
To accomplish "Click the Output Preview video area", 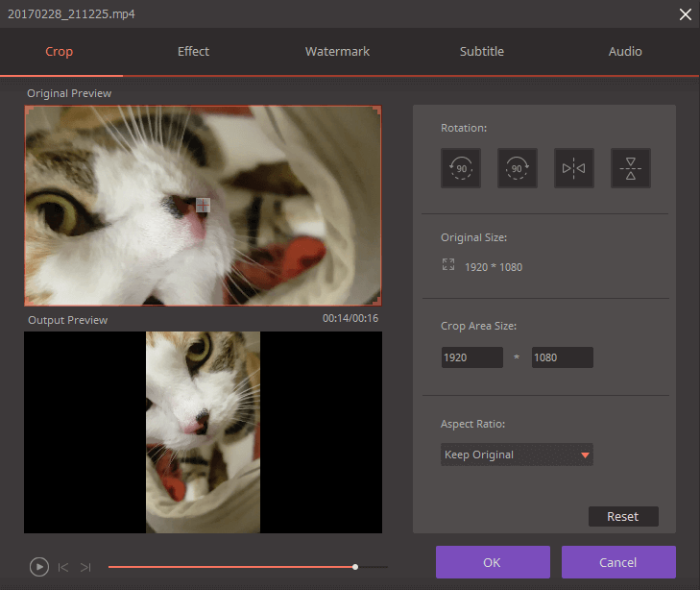I will click(x=204, y=431).
